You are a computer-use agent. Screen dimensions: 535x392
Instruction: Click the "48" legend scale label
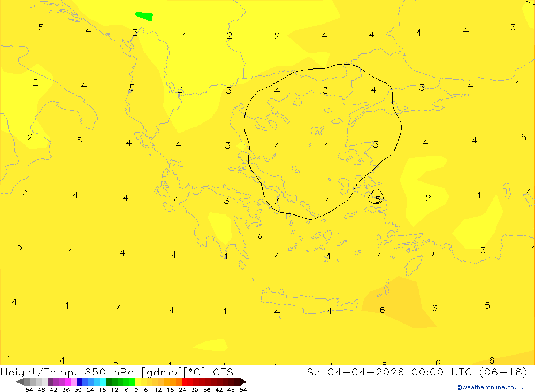(231, 390)
